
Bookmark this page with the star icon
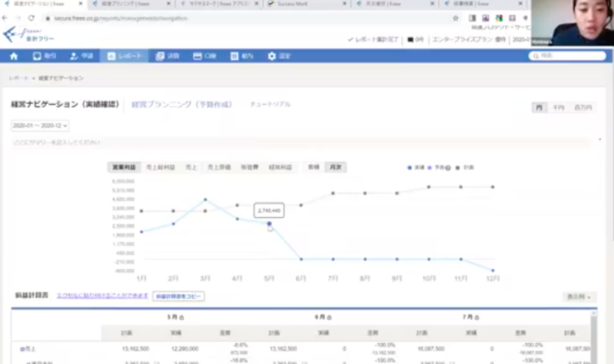(x=455, y=18)
